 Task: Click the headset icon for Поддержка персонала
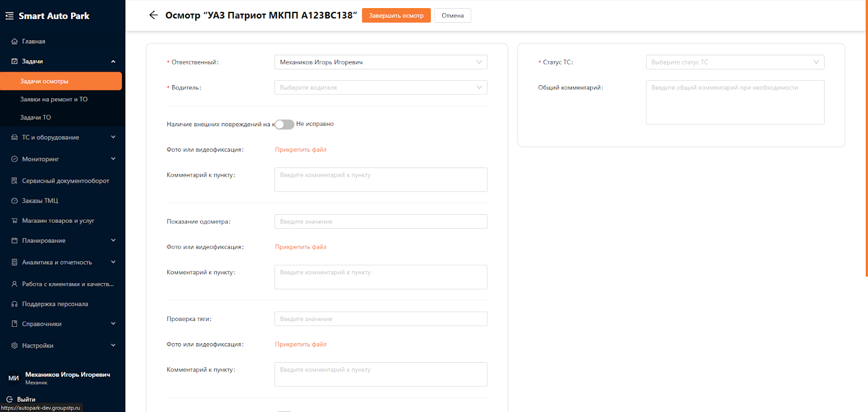coord(15,304)
